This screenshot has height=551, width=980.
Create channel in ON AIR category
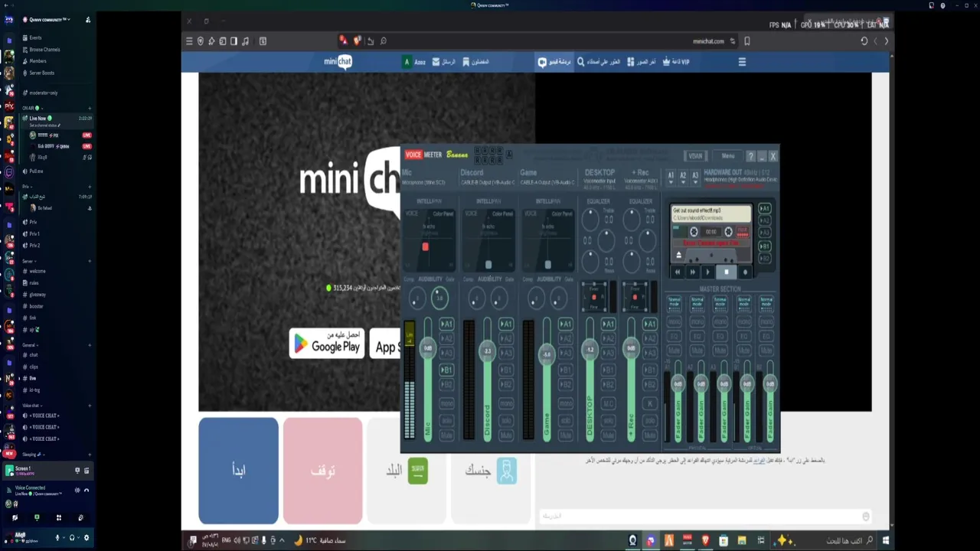point(90,108)
